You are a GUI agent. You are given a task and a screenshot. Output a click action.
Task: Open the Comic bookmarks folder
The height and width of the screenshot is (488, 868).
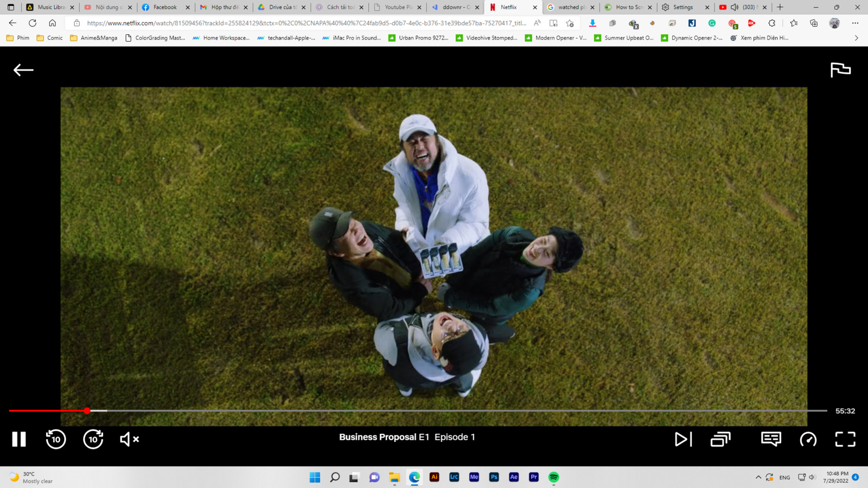pos(49,38)
